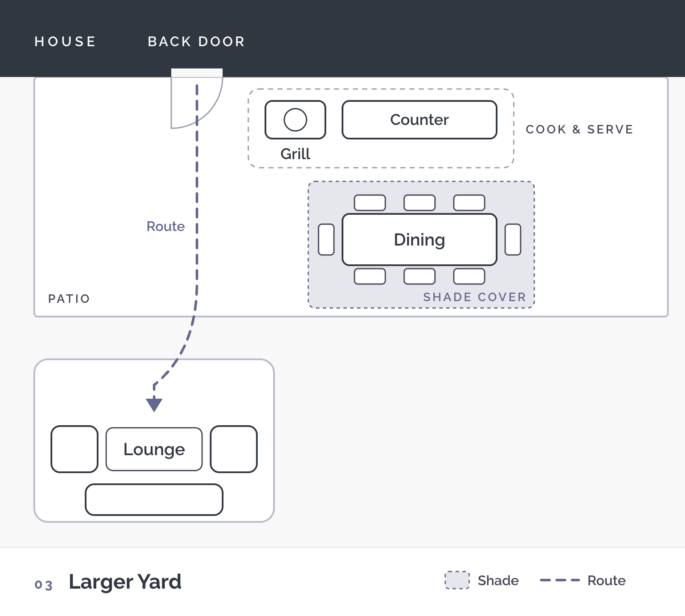
Task: Select the bottom right dining chair
Action: [x=469, y=276]
